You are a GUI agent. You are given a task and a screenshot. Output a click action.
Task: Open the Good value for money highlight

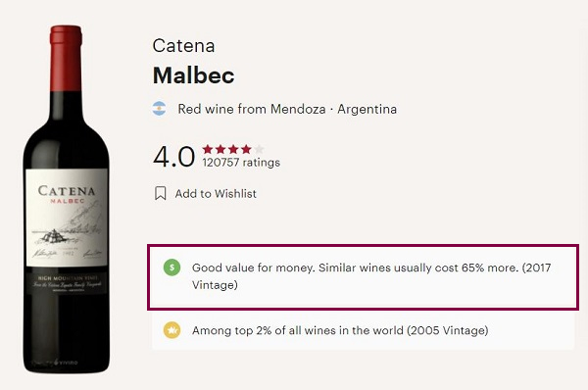point(363,276)
